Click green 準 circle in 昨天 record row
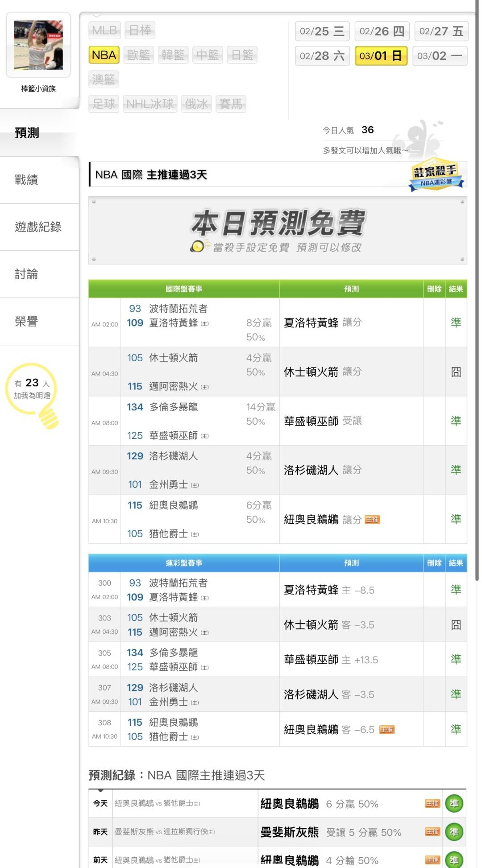This screenshot has height=868, width=482. tap(454, 832)
